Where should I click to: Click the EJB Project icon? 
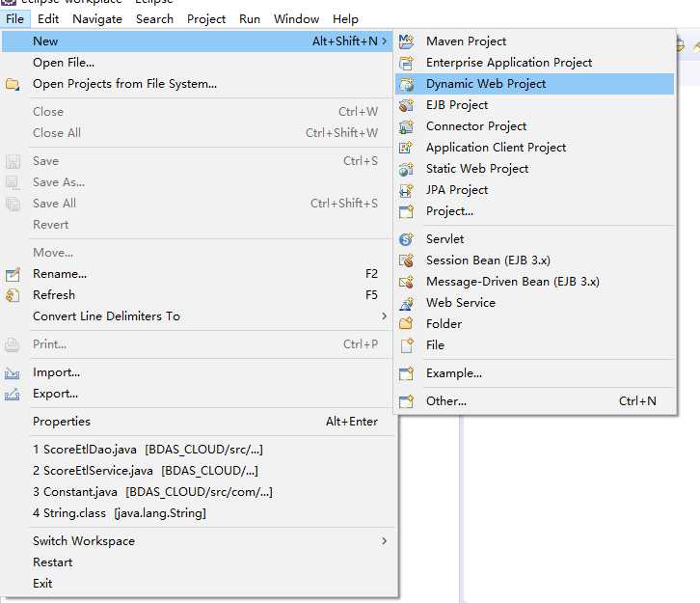point(406,105)
